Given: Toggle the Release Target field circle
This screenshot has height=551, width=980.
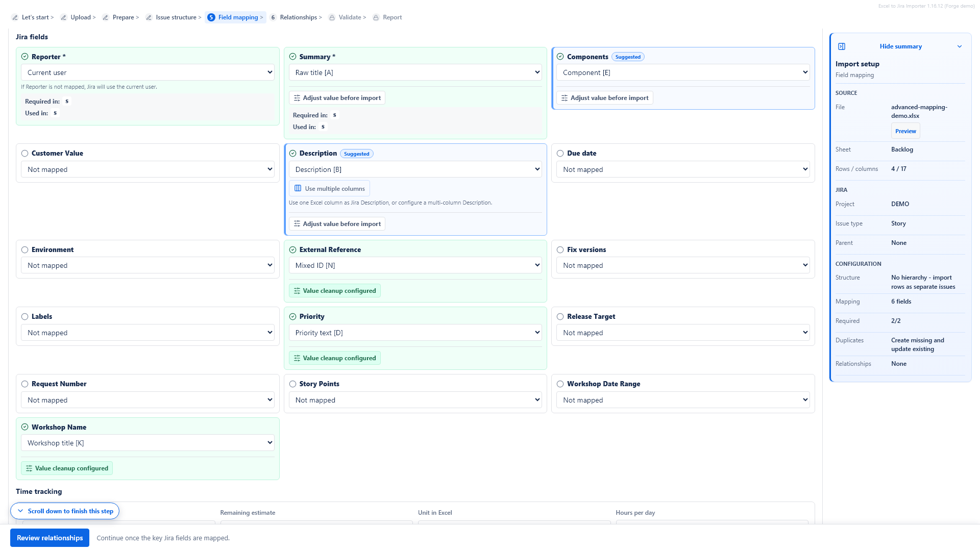Looking at the screenshot, I should point(560,316).
